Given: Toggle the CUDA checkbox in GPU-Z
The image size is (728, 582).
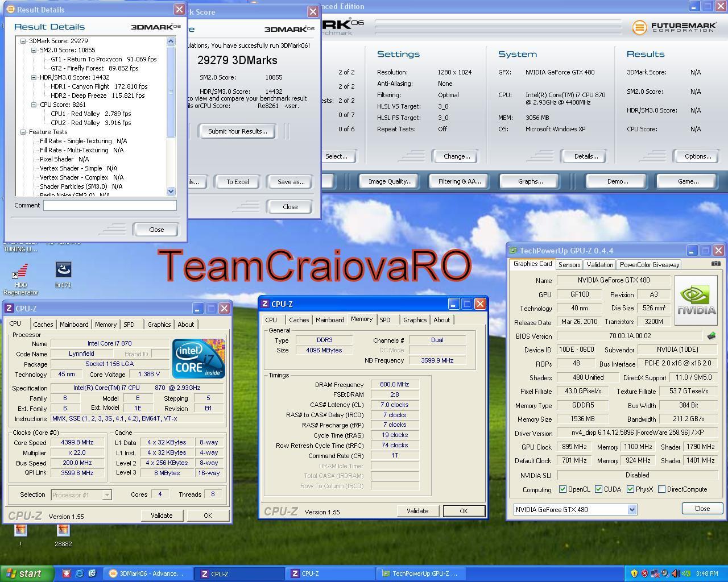Looking at the screenshot, I should click(x=598, y=489).
